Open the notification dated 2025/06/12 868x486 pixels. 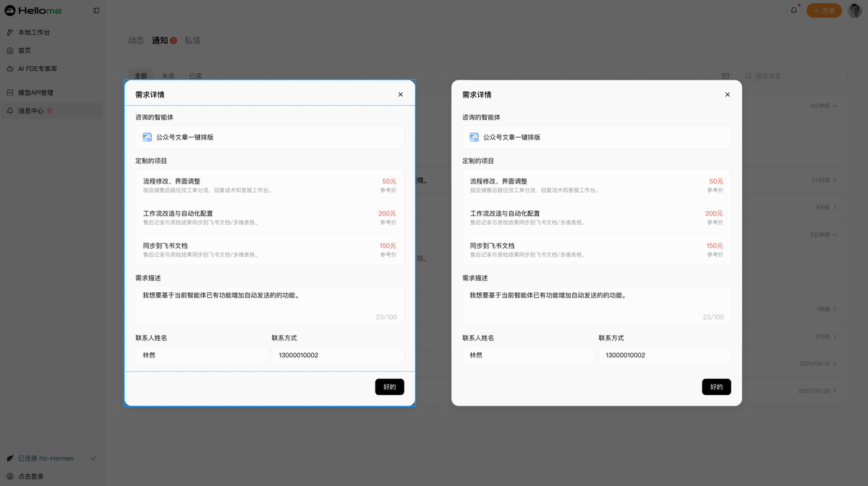tap(817, 364)
